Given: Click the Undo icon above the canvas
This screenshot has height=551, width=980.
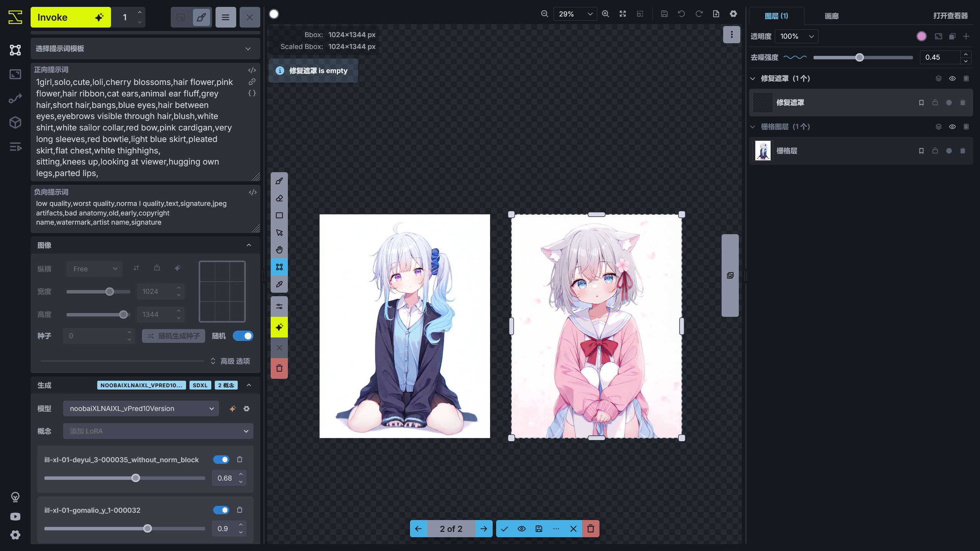Looking at the screenshot, I should (x=681, y=13).
